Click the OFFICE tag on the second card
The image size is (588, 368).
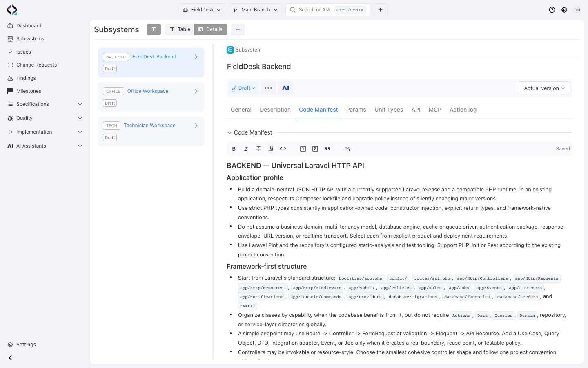tap(114, 91)
